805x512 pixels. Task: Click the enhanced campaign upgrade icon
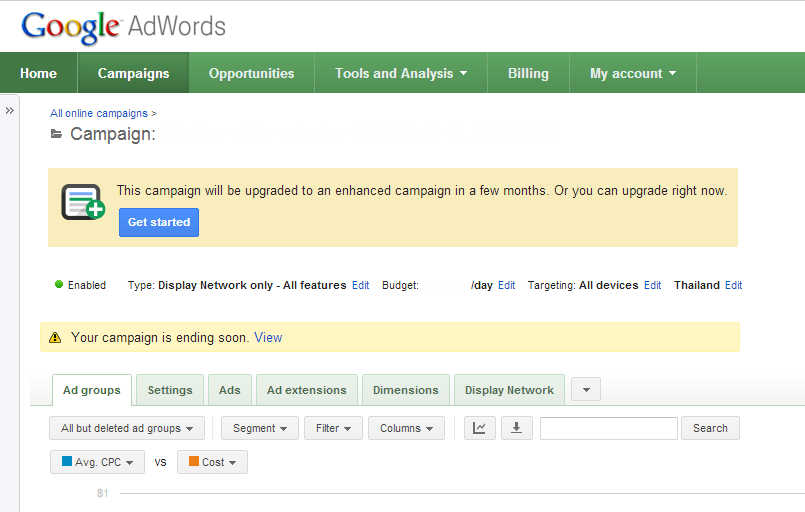point(83,202)
